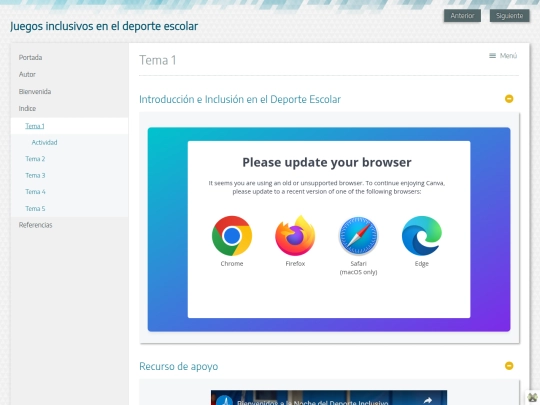Collapse the Recurso de apoyo section
The width and height of the screenshot is (540, 405).
pos(509,366)
